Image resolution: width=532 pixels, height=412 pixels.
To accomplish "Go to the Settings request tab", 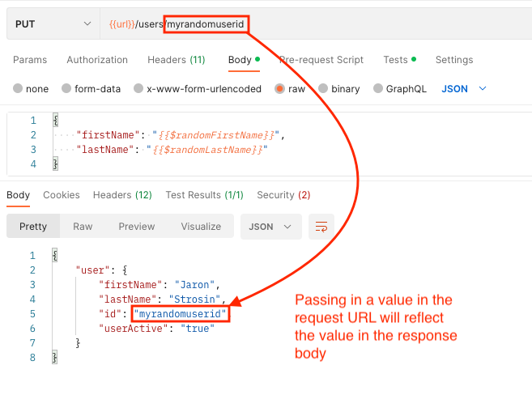I will tap(453, 60).
